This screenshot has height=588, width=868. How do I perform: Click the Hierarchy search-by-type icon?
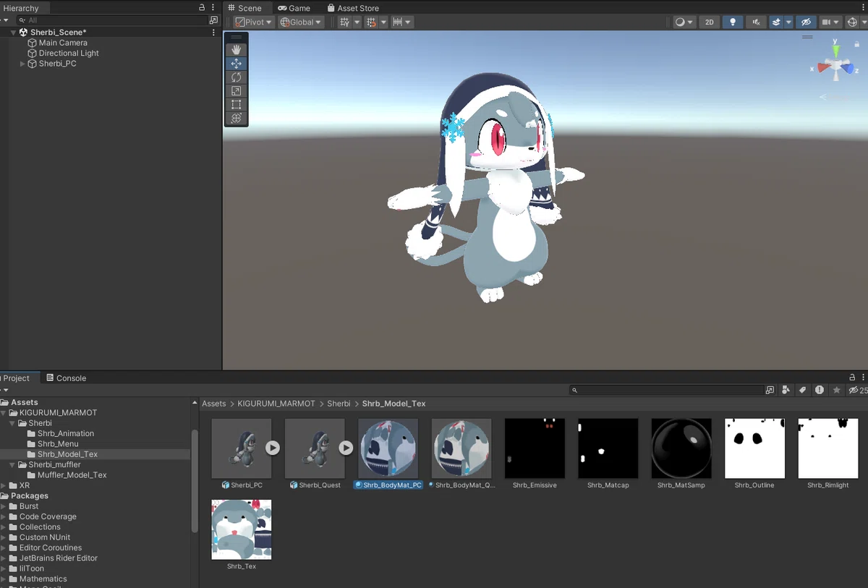[213, 20]
